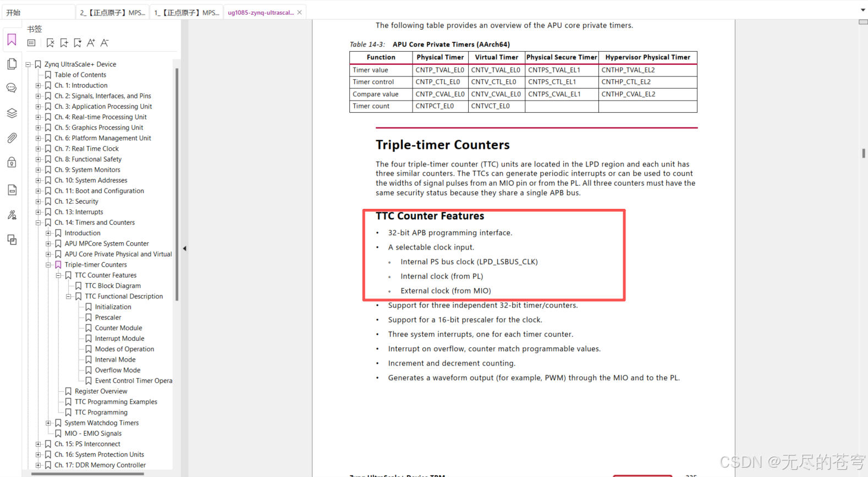
Task: Click CNTP_TVAL_EL0 table cell
Action: point(440,70)
